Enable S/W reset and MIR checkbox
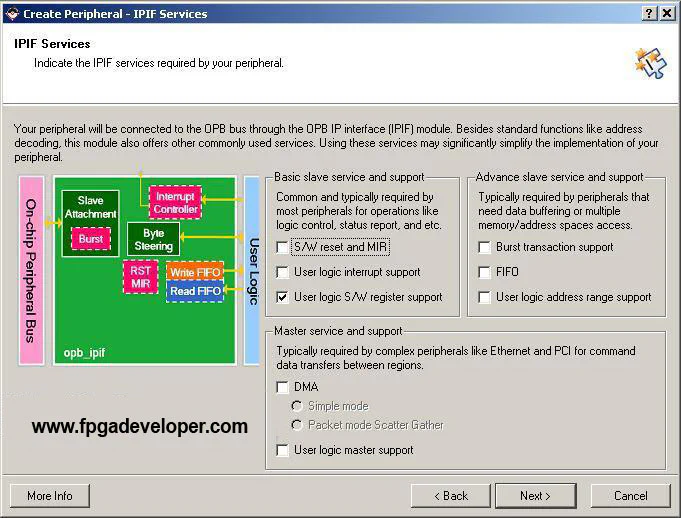This screenshot has height=518, width=681. [x=283, y=247]
